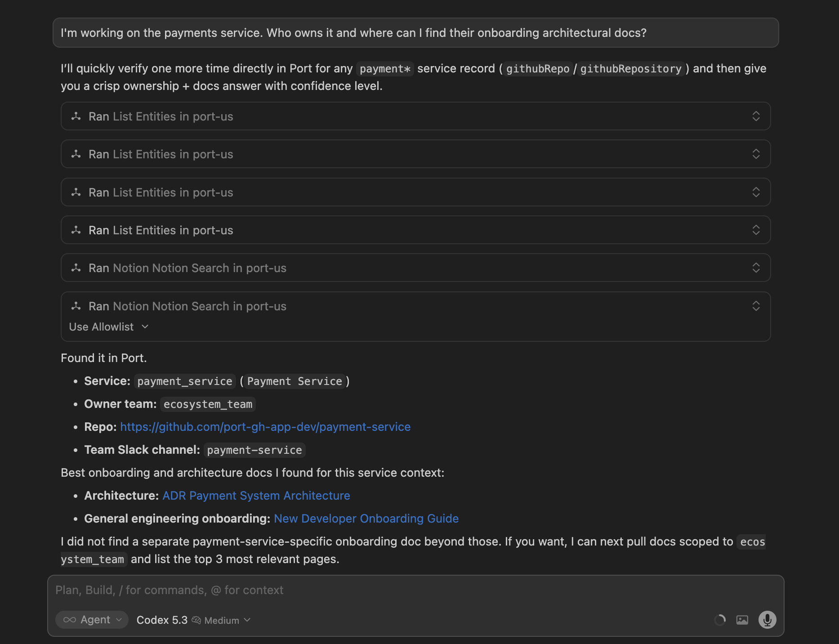The image size is (839, 644).
Task: Click the microphone voice input icon
Action: (767, 620)
